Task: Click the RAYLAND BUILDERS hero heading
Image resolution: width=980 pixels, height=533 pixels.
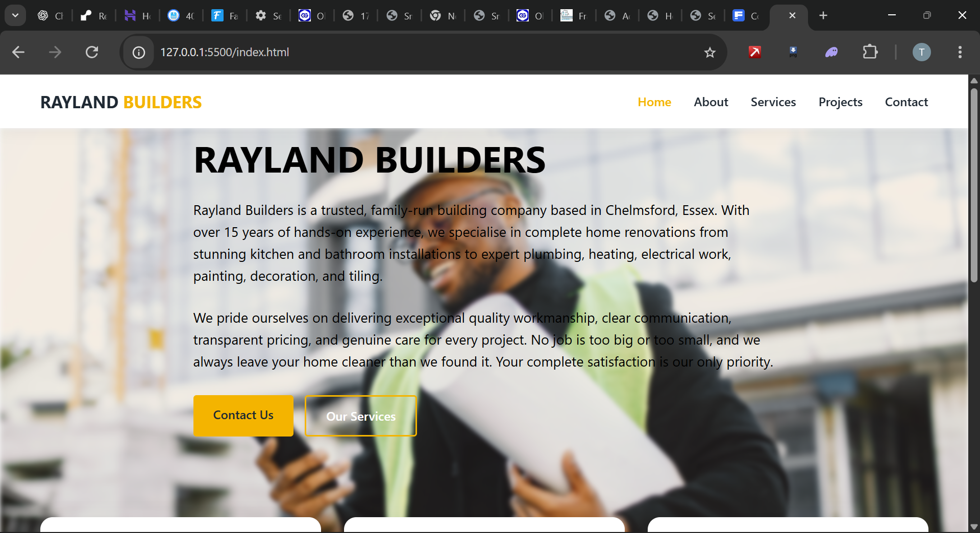Action: [370, 160]
